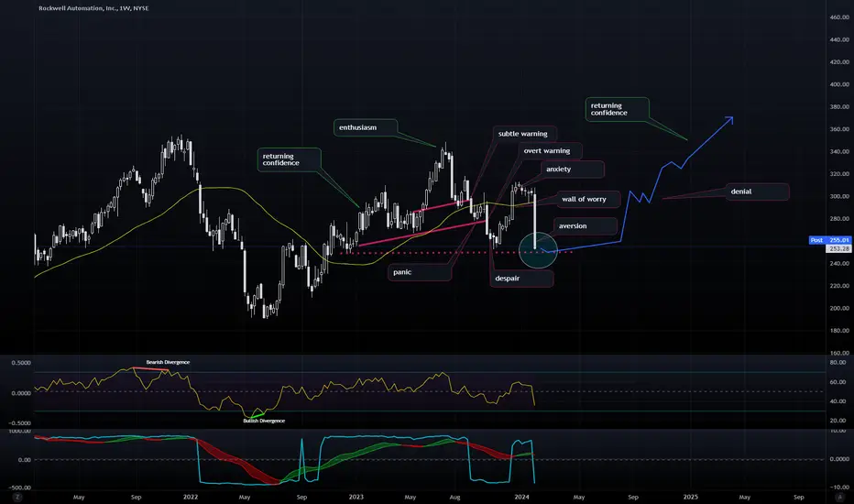Select 'returning confidence' callout left of 'enthusiasm'

[x=289, y=159]
